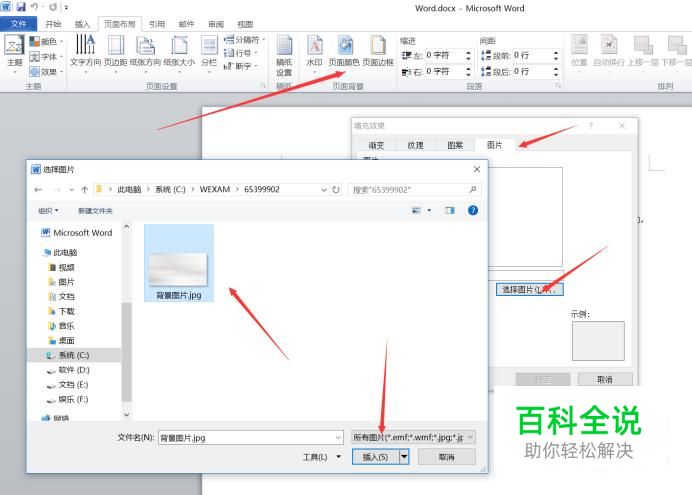
Task: Adjust right indent stepper arrows
Action: tap(468, 71)
